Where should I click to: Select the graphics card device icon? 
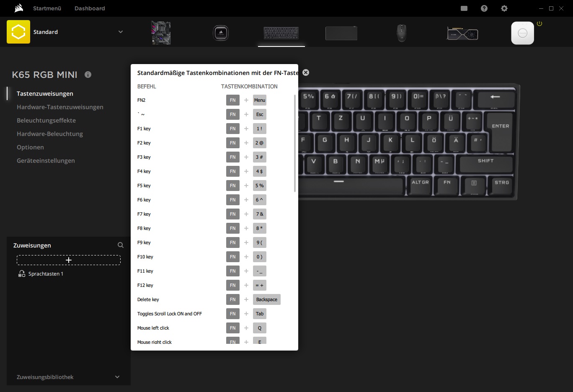pyautogui.click(x=462, y=33)
